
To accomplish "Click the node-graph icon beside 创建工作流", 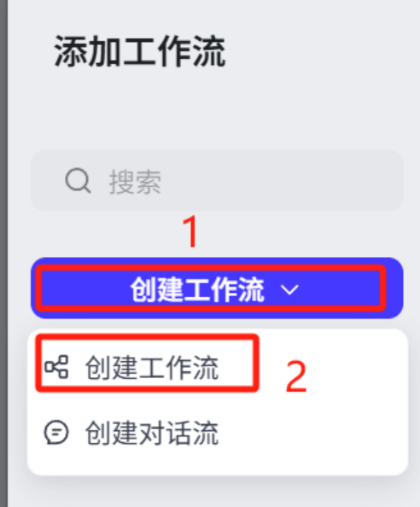I will point(56,367).
